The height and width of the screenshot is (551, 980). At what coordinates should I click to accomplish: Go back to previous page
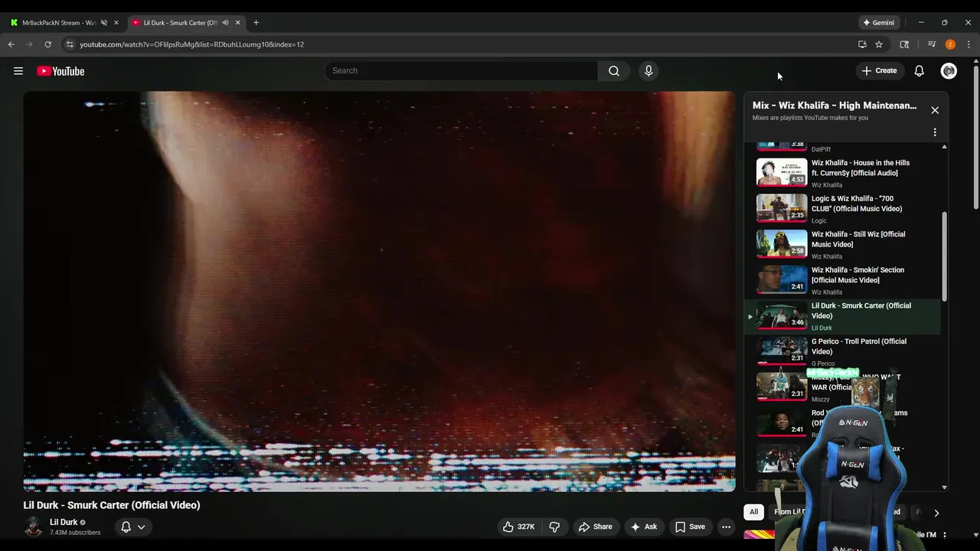tap(11, 44)
